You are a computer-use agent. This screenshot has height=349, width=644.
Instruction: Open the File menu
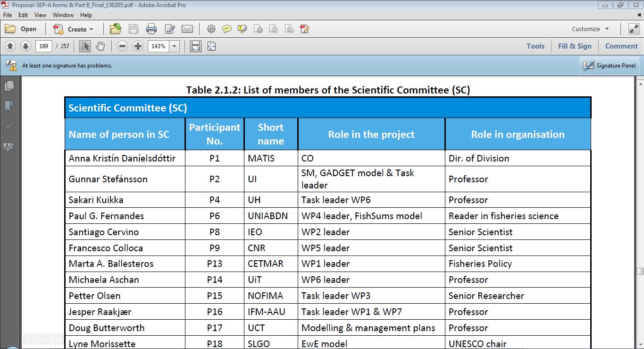pyautogui.click(x=8, y=15)
